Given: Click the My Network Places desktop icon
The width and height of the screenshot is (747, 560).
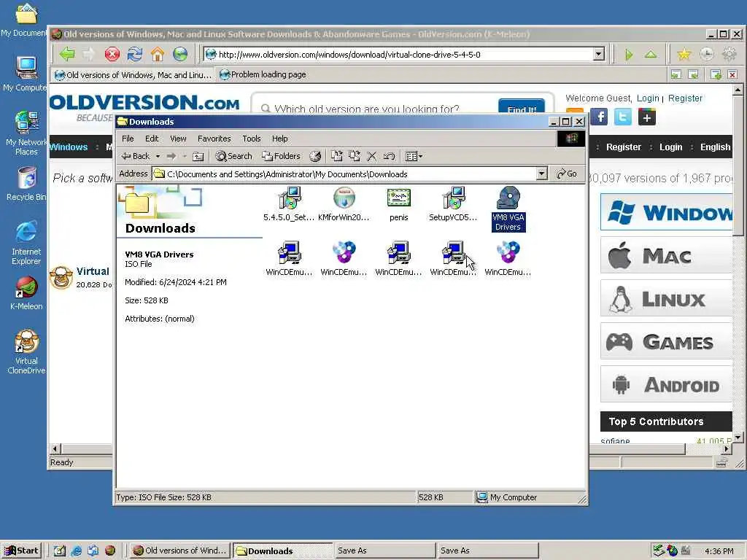Looking at the screenshot, I should tap(26, 133).
